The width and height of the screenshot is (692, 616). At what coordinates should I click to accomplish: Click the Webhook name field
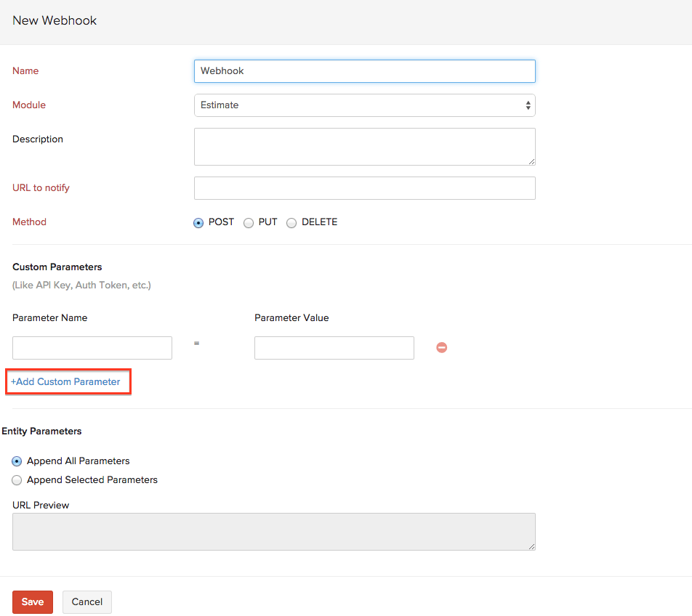[x=364, y=70]
